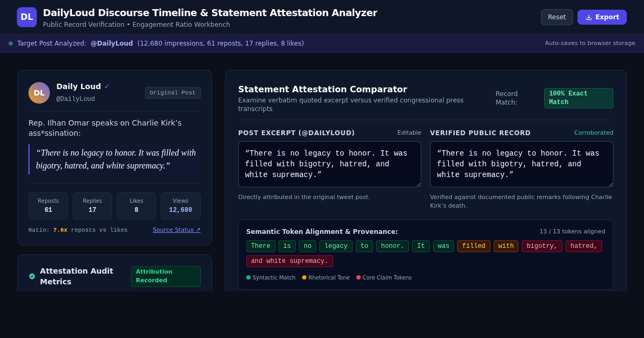Click the 'bigotry,' token chip
Viewport: 644px width, 338px height.
(542, 246)
